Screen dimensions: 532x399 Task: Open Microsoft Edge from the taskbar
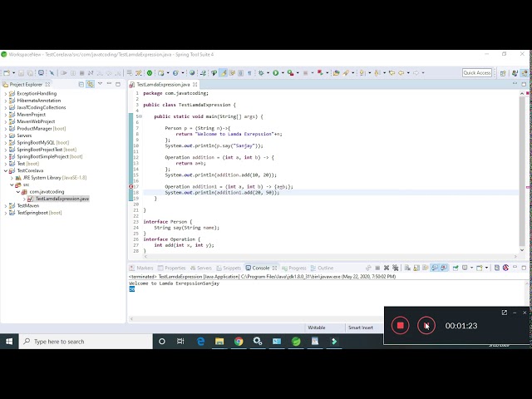(200, 342)
